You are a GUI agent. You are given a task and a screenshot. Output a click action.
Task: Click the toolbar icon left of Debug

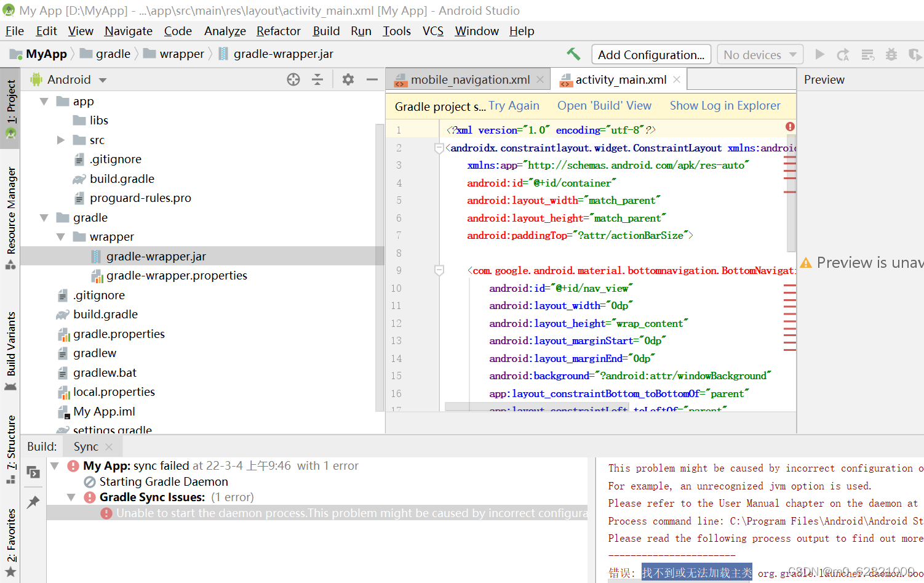867,55
